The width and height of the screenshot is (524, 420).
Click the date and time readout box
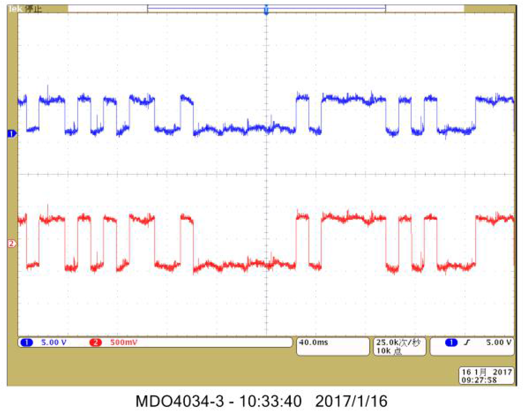pos(486,376)
